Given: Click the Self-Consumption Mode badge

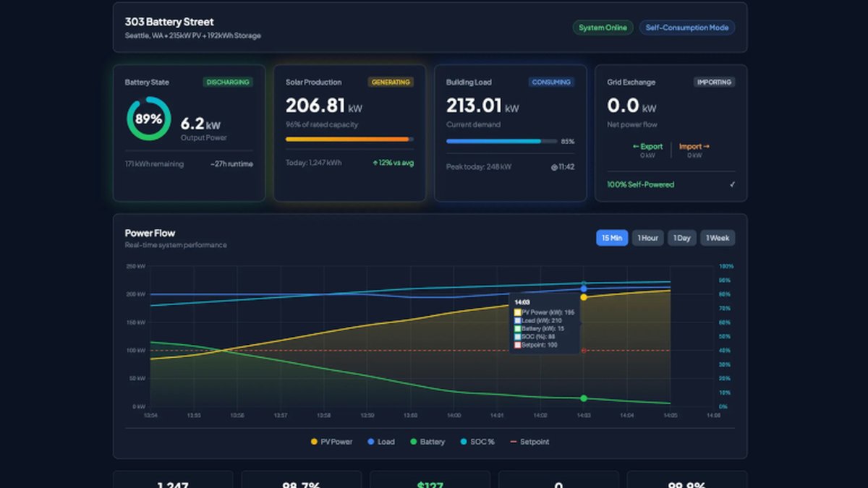Looking at the screenshot, I should point(687,27).
